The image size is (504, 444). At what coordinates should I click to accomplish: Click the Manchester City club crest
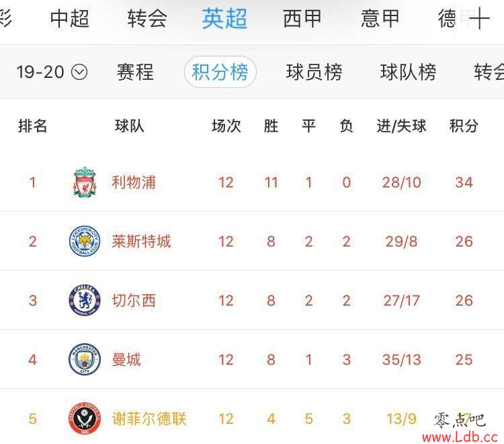pos(85,359)
